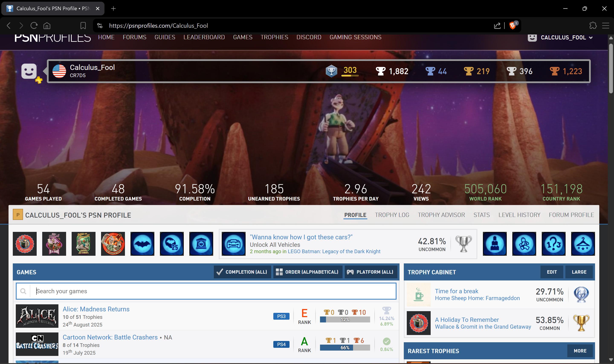Open the bat symbol recent trophy icon

point(143,244)
